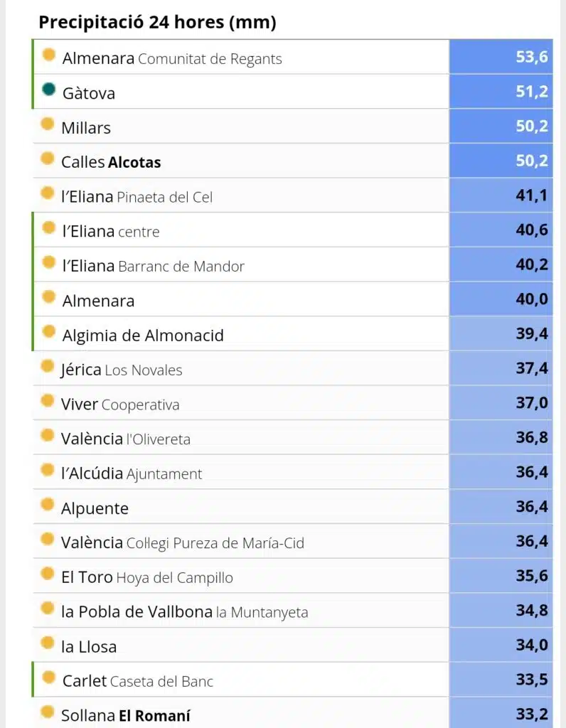The image size is (566, 728).
Task: Click the yellow dot next to Sollana El Romaní
Action: pos(48,712)
